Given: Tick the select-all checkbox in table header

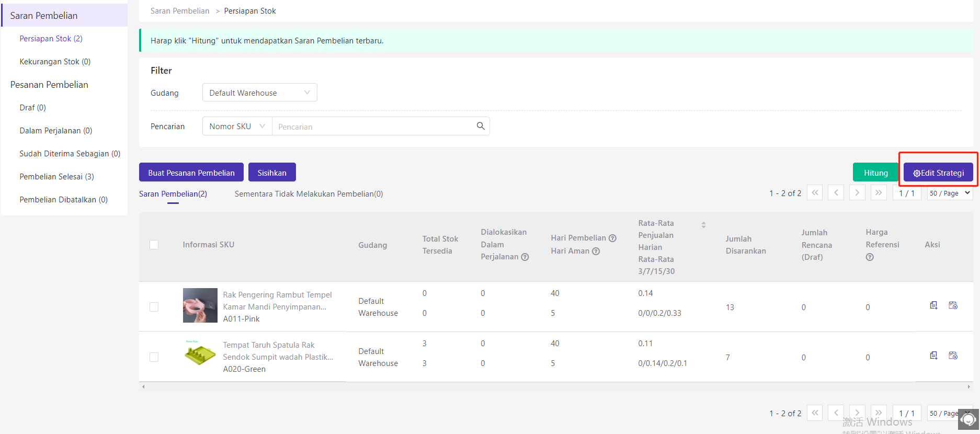Looking at the screenshot, I should (154, 245).
